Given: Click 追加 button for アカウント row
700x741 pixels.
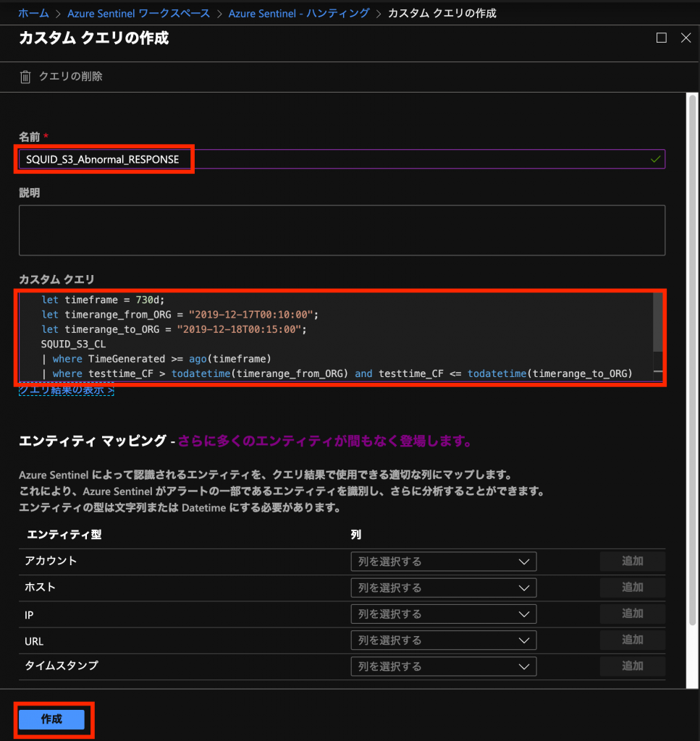Looking at the screenshot, I should point(633,561).
